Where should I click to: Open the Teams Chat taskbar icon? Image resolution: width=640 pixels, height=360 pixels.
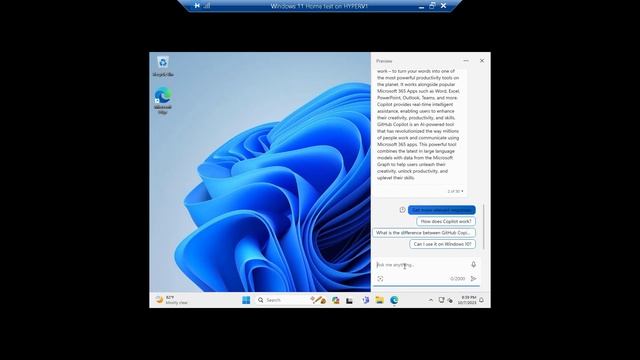[x=365, y=300]
